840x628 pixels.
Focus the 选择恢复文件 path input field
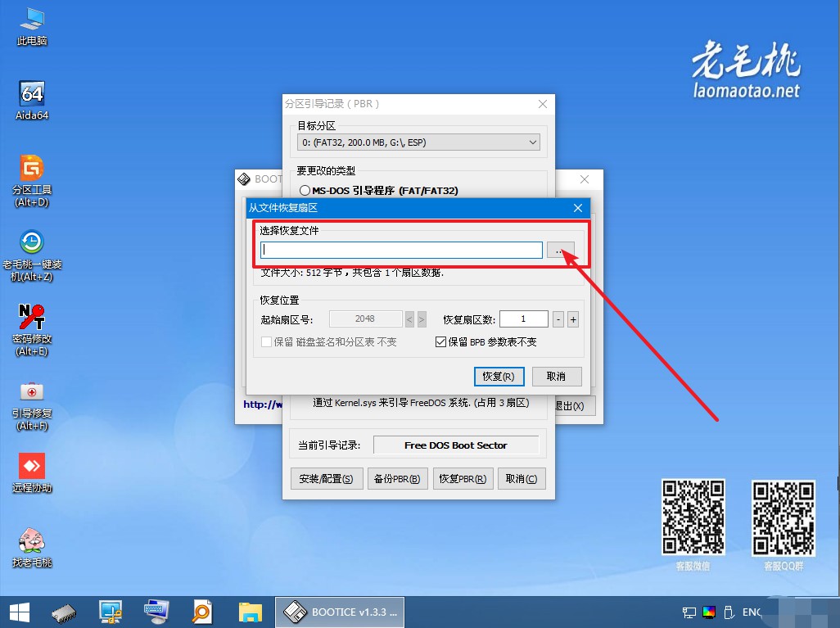(x=401, y=251)
